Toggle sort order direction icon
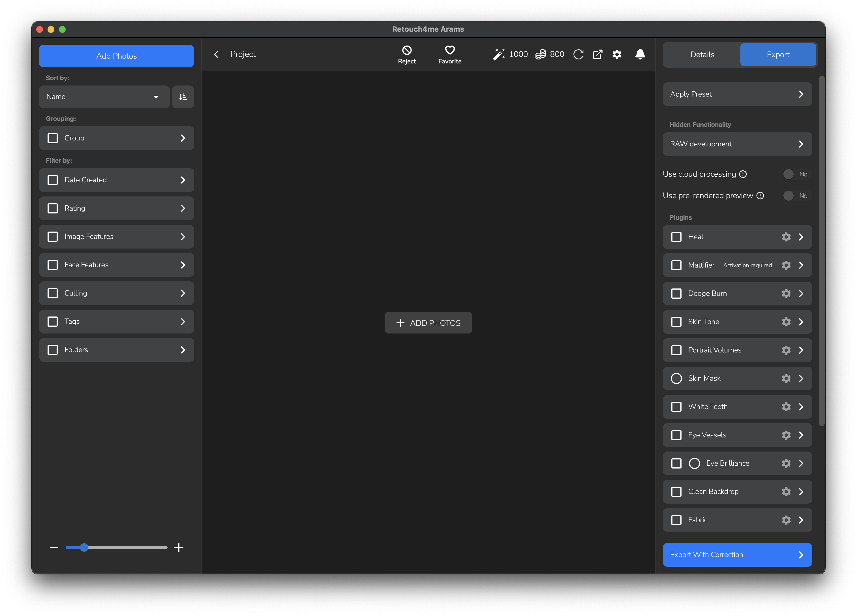Screen dimensions: 857x616 click(183, 97)
